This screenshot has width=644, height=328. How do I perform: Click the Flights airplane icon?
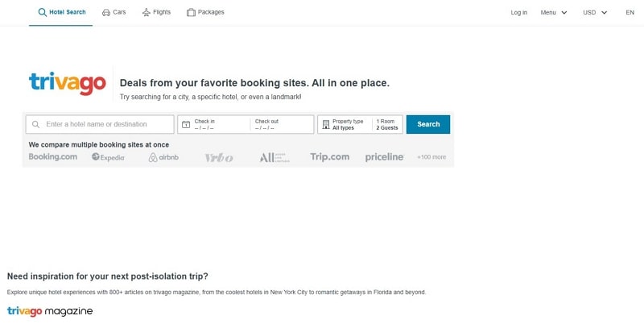[146, 12]
